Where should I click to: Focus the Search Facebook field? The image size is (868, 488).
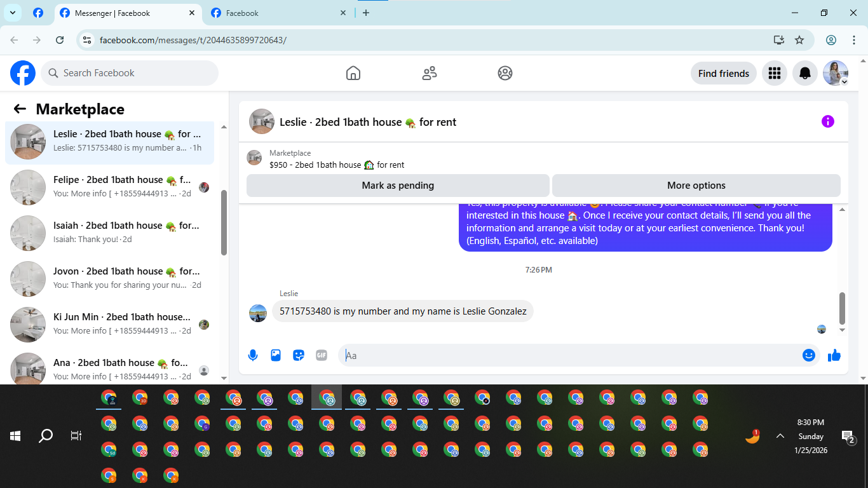click(130, 73)
